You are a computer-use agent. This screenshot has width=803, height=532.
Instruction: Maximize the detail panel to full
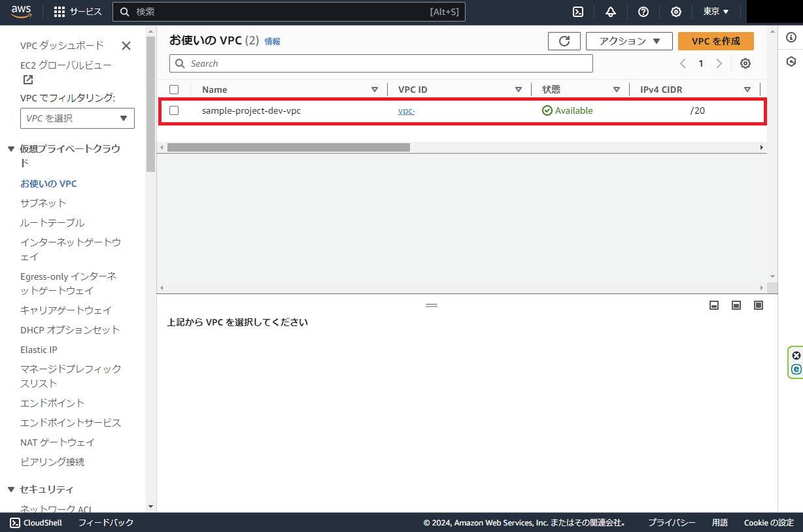(x=759, y=305)
